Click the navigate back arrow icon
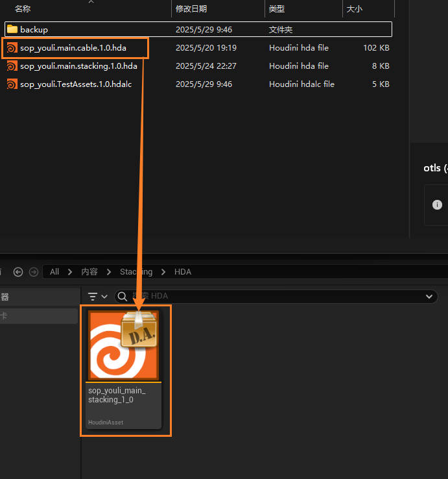 (18, 272)
